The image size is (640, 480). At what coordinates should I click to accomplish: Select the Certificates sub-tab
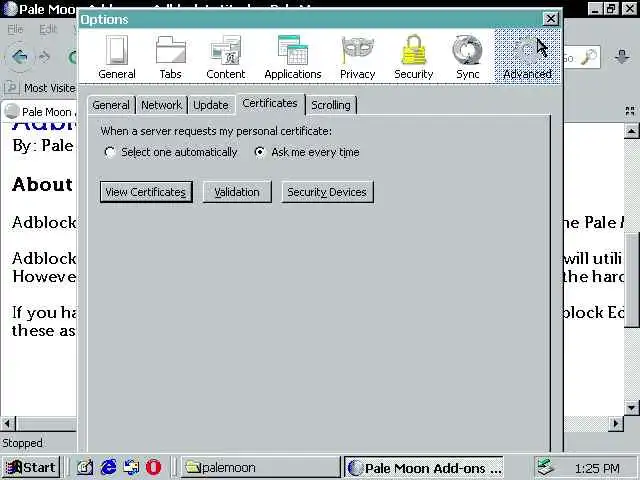coord(270,104)
